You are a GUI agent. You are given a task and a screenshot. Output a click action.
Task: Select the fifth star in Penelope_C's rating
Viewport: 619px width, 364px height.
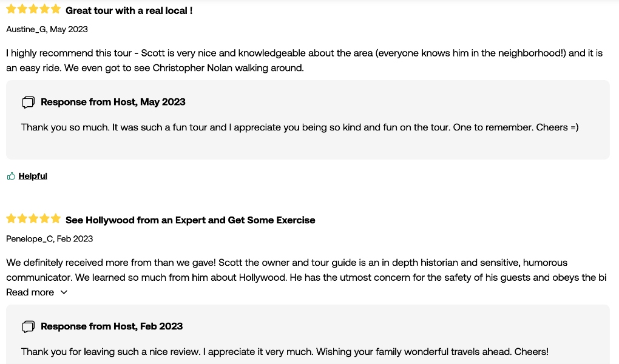pyautogui.click(x=56, y=218)
